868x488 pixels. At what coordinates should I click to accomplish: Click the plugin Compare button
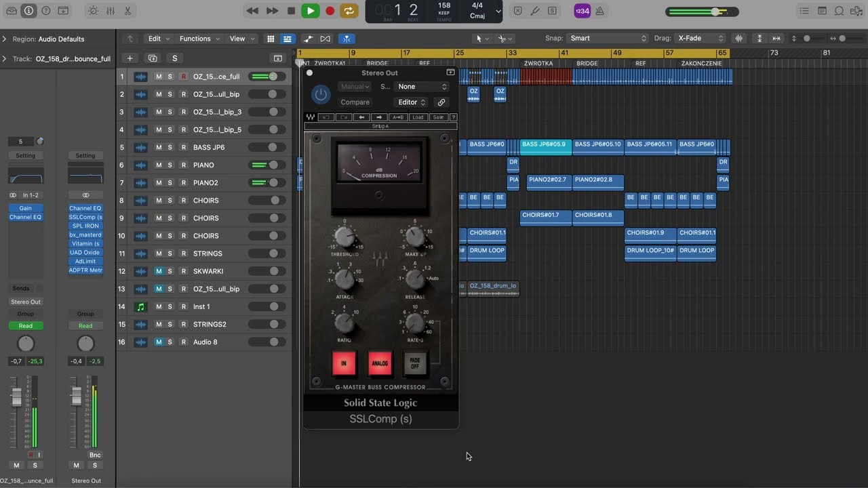click(x=355, y=102)
